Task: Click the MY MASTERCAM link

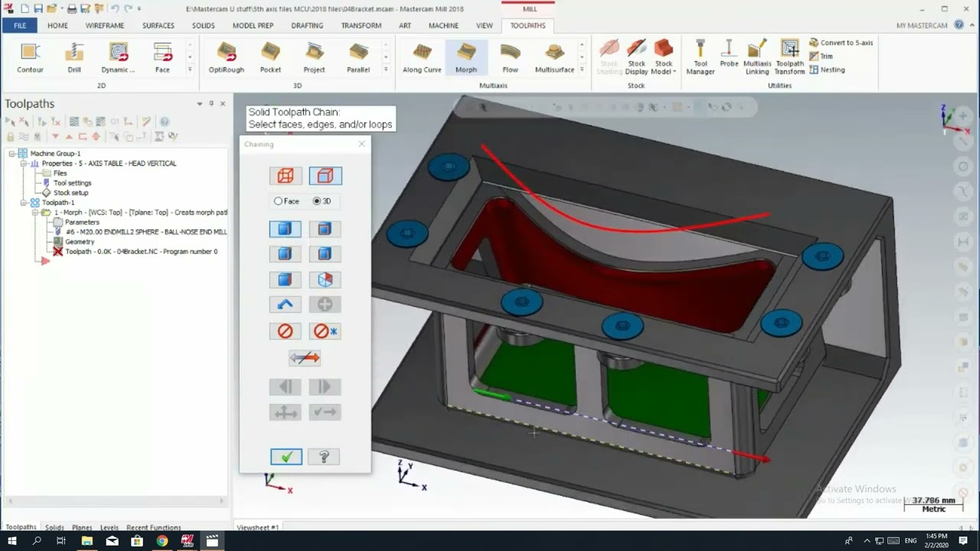Action: point(922,25)
